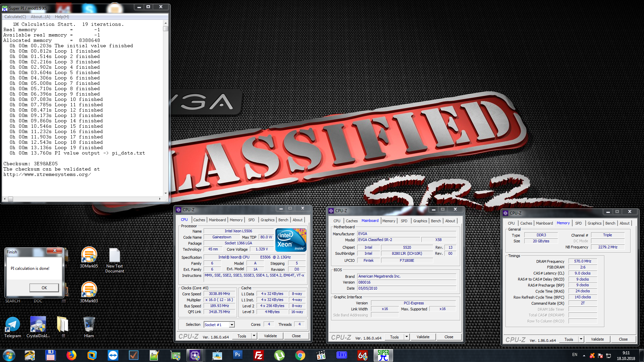Click OK in PI calculation done dialog

click(x=44, y=288)
